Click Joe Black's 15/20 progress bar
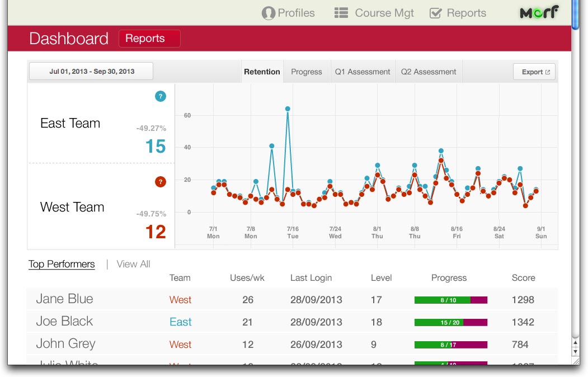 point(450,322)
